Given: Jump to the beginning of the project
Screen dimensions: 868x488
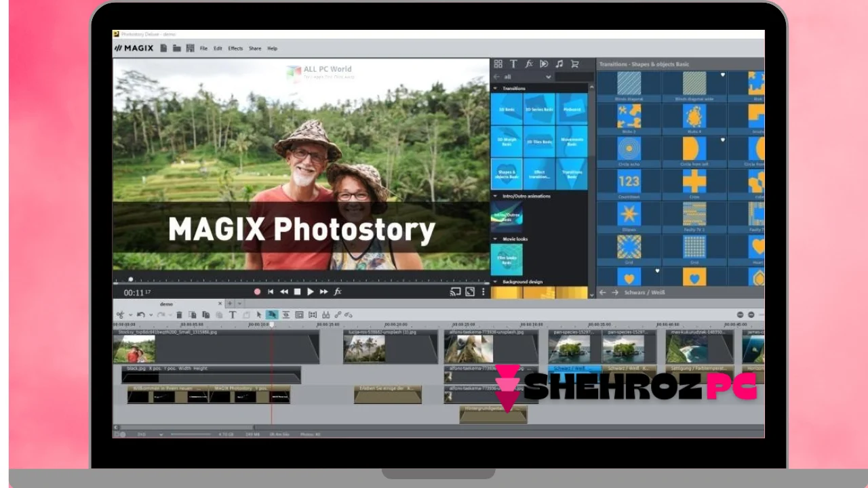Looking at the screenshot, I should (271, 291).
